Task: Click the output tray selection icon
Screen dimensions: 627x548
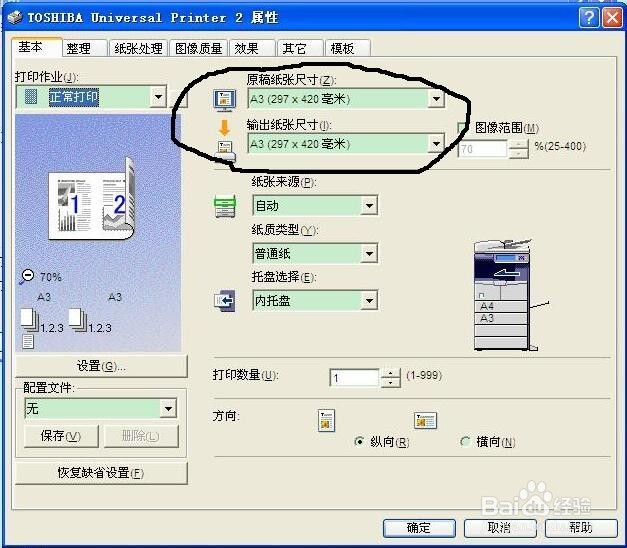Action: click(225, 300)
